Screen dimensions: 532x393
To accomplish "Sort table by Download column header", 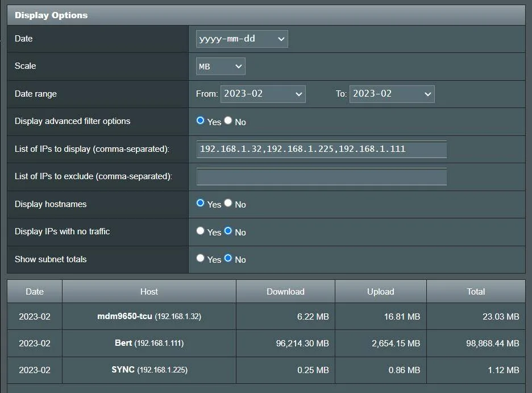I will click(285, 292).
